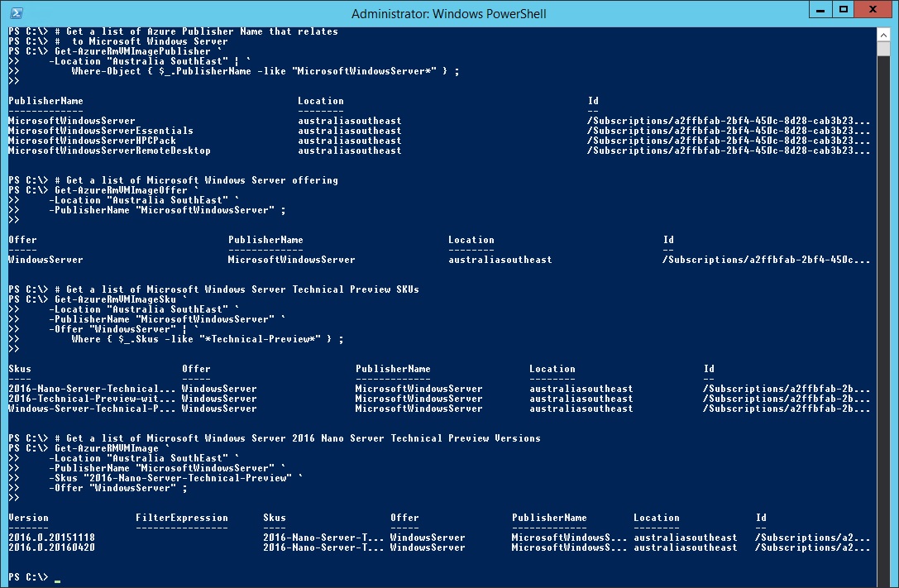Screen dimensions: 899x588
Task: Click the final 'PS C:\>' prompt cursor
Action: tap(57, 581)
